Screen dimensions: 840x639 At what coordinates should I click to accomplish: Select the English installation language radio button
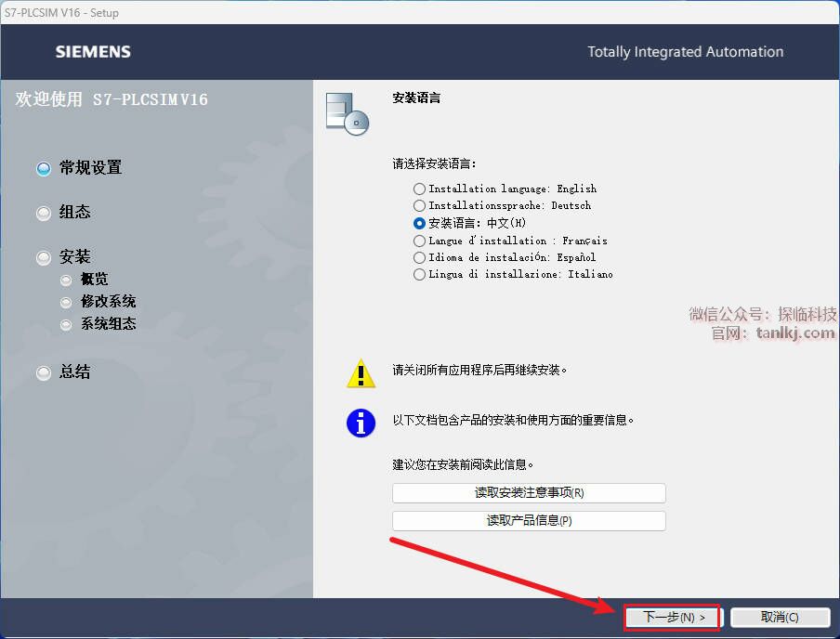pos(419,189)
